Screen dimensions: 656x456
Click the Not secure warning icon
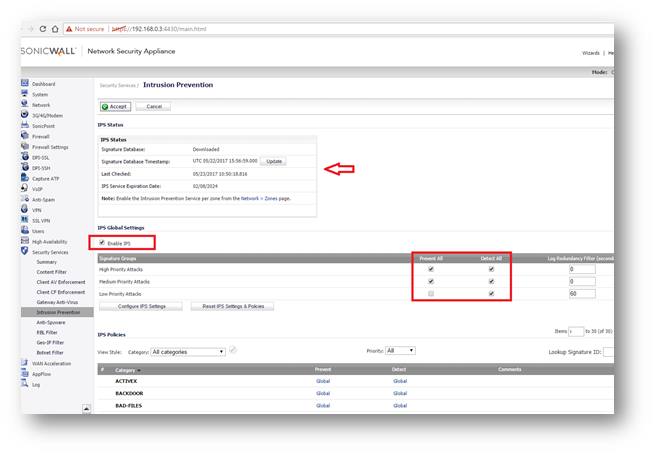click(69, 29)
